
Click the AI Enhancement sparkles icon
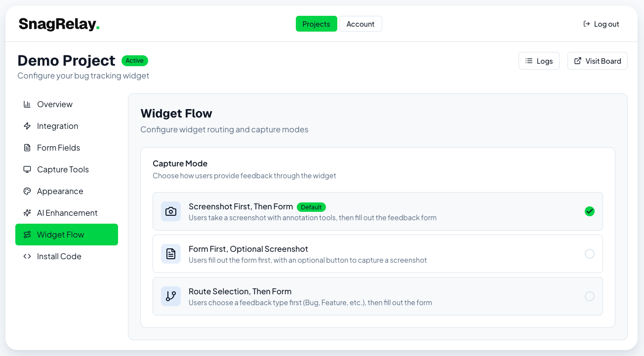tap(27, 213)
